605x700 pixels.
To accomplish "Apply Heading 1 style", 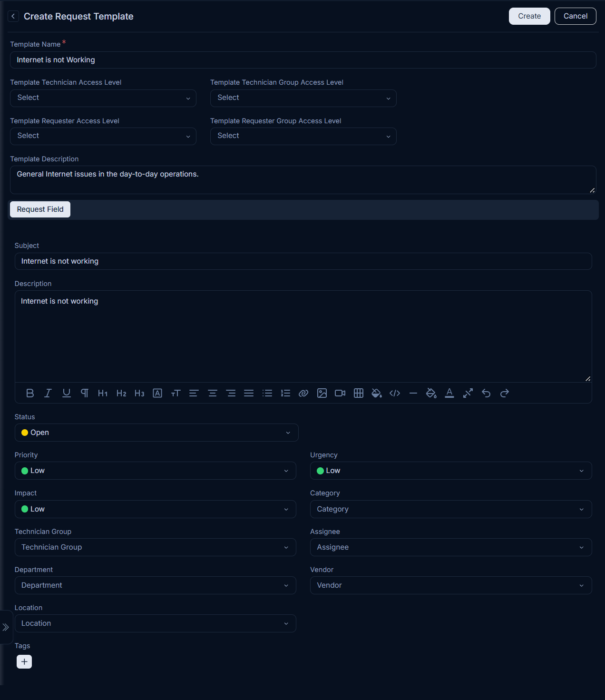I will click(103, 393).
